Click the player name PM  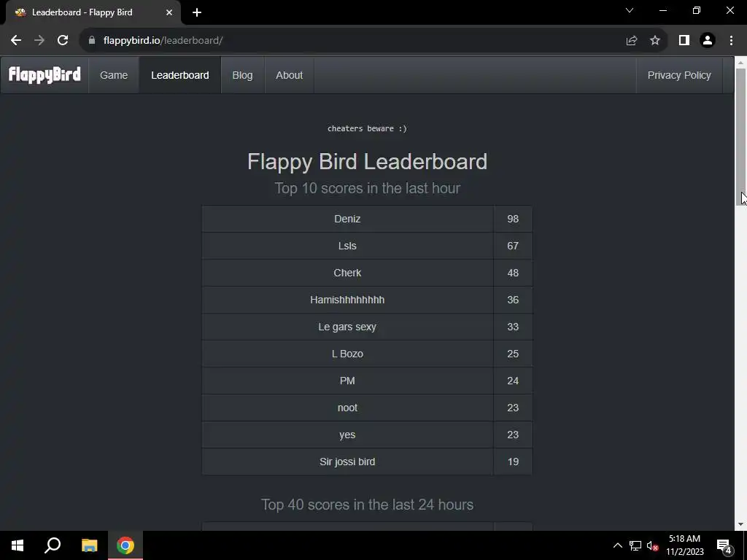pyautogui.click(x=347, y=381)
